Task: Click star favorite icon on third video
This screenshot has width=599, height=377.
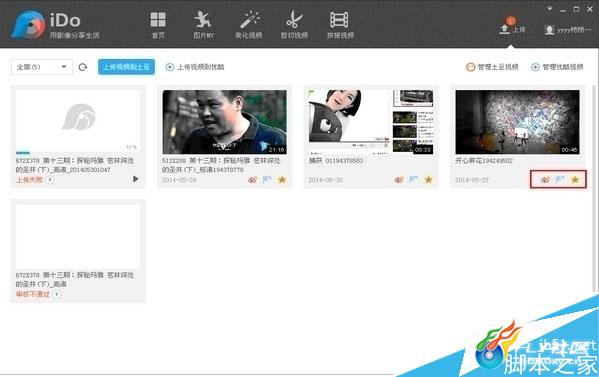Action: tap(428, 180)
